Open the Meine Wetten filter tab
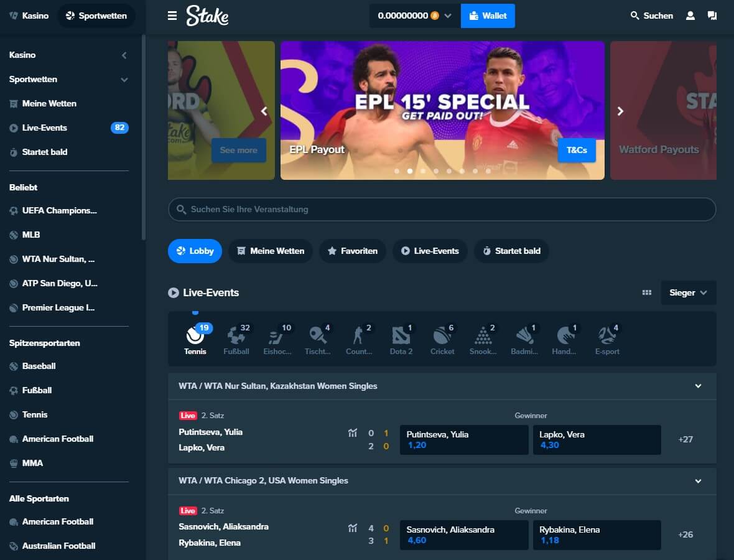 271,251
